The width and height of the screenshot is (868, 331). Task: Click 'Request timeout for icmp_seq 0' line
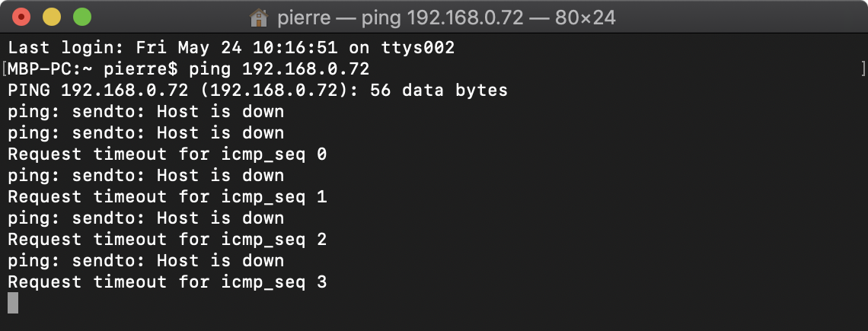(168, 154)
